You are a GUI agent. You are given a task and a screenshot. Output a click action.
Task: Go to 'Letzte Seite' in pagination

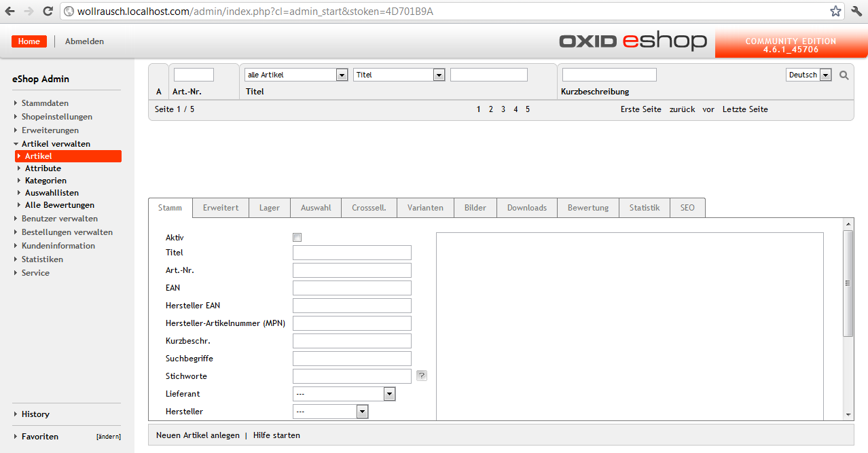(744, 109)
